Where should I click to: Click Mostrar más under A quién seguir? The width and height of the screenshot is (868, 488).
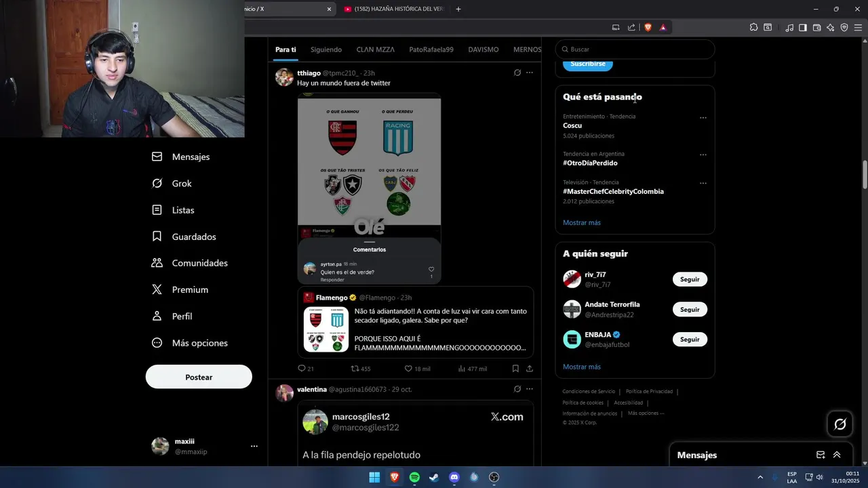coord(582,367)
